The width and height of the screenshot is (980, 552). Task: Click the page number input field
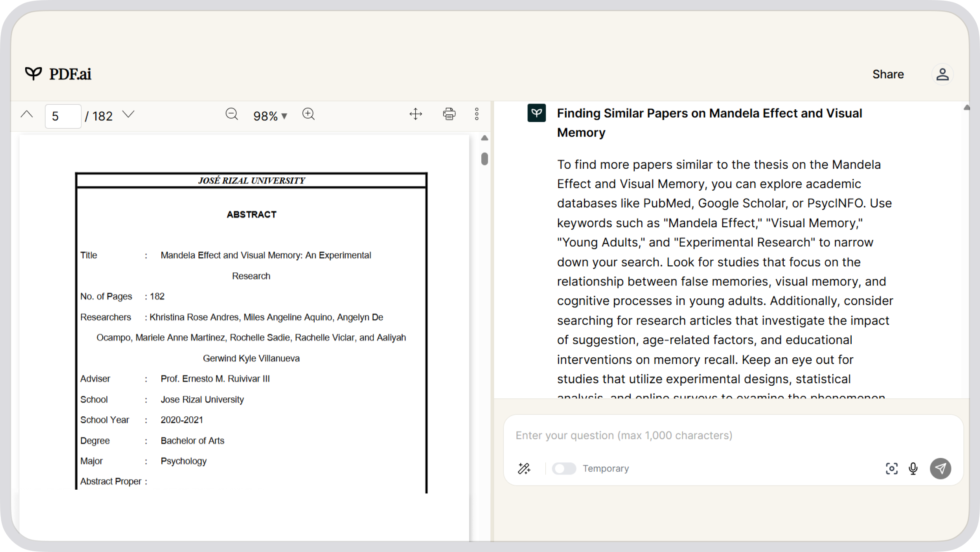pyautogui.click(x=63, y=116)
